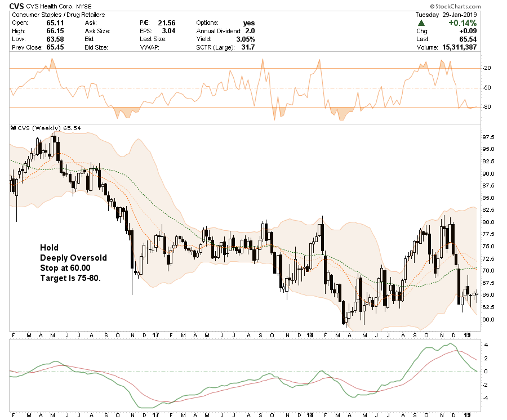
Task: Click the Stop at 60.00 annotation
Action: coord(65,268)
